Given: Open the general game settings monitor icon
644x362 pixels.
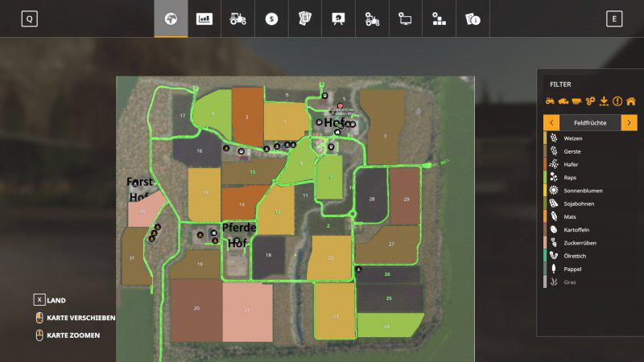Looking at the screenshot, I should [x=405, y=19].
